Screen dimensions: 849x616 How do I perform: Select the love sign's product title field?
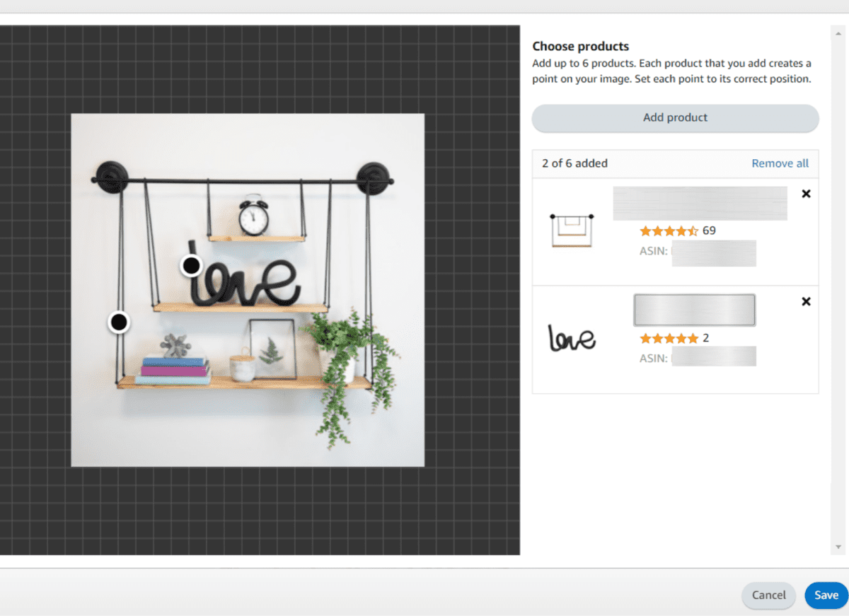(694, 309)
